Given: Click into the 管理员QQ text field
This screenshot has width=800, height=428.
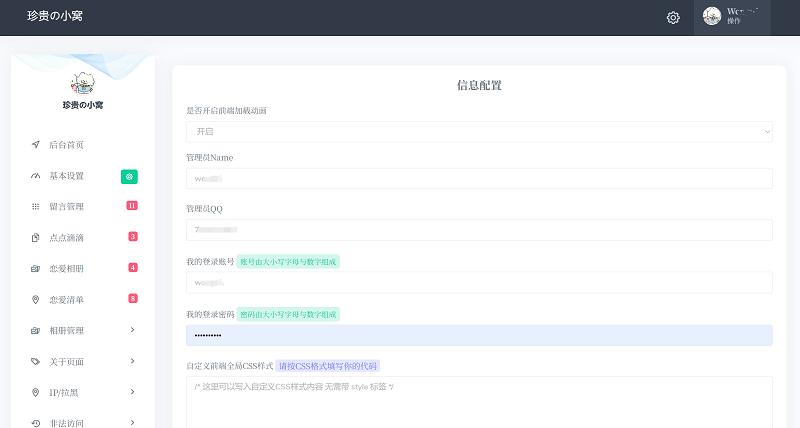Looking at the screenshot, I should [479, 230].
